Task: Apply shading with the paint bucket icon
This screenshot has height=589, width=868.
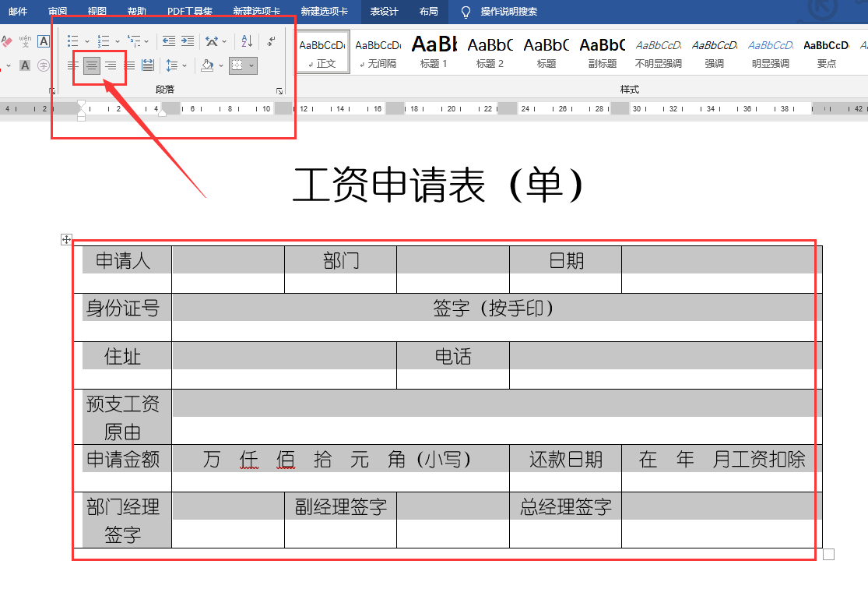Action: click(207, 65)
